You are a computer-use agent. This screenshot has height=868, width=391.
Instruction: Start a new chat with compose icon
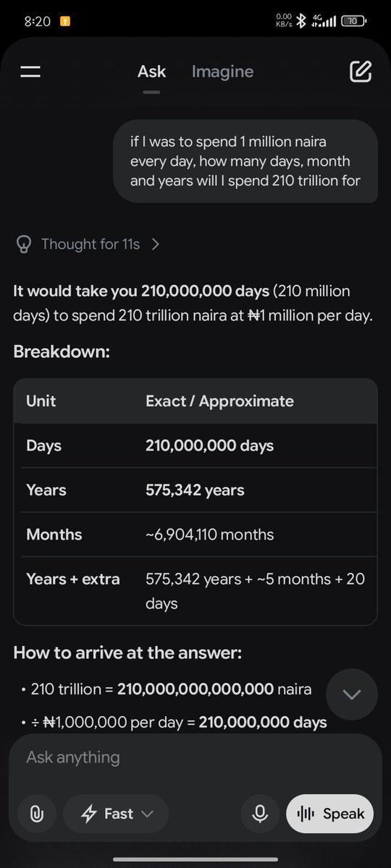pos(360,71)
